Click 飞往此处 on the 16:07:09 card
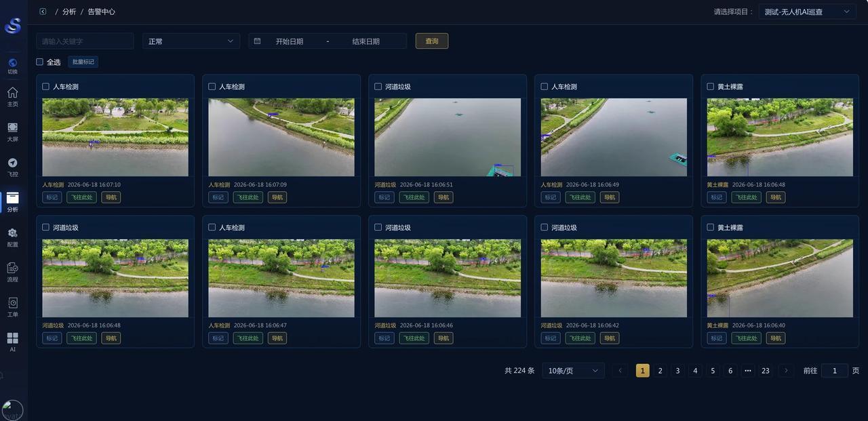 pos(248,197)
